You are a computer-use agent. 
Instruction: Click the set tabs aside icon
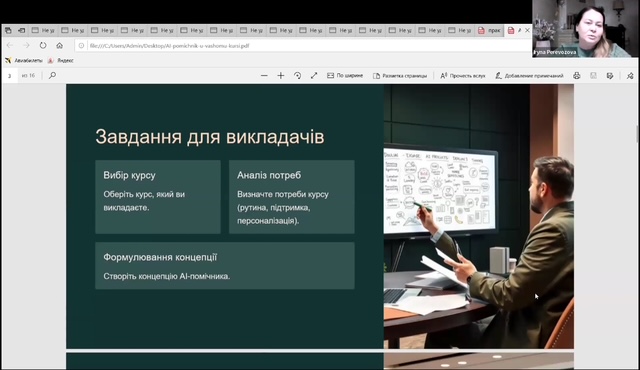pos(22,30)
